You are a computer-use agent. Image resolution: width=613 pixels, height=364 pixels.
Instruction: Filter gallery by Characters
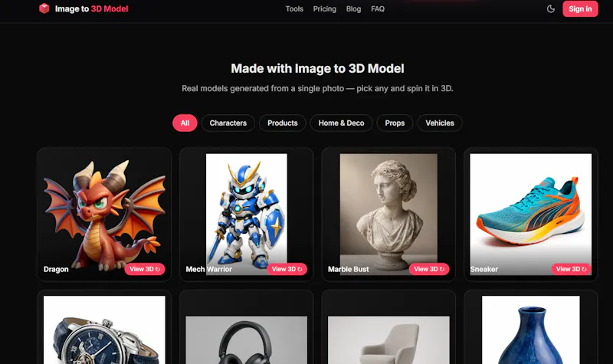tap(228, 123)
